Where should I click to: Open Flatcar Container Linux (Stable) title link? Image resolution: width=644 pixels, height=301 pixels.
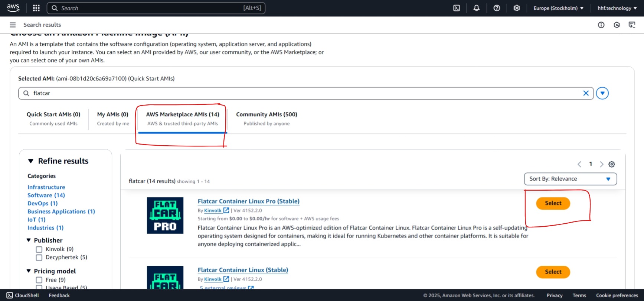243,270
